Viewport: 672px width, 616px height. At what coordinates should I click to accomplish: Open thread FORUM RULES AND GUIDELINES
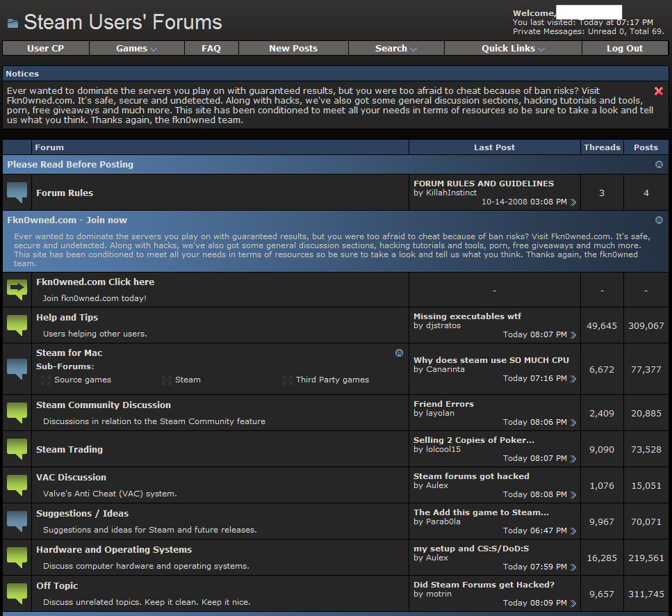click(x=484, y=184)
